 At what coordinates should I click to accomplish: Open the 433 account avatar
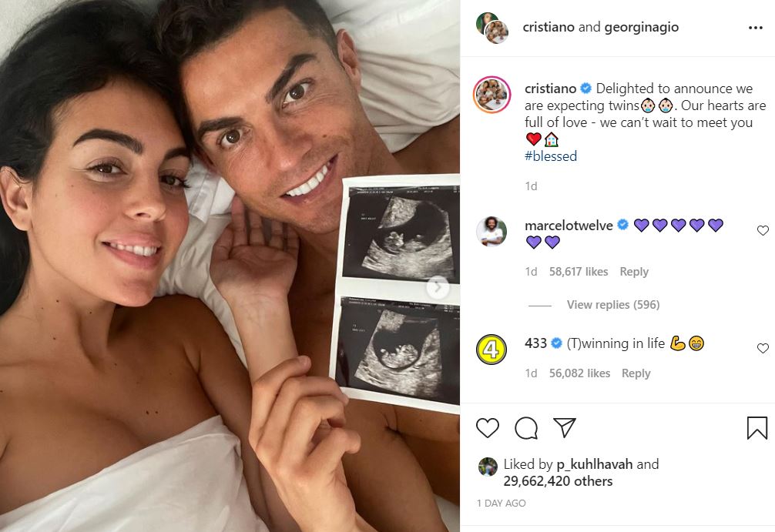(x=492, y=350)
